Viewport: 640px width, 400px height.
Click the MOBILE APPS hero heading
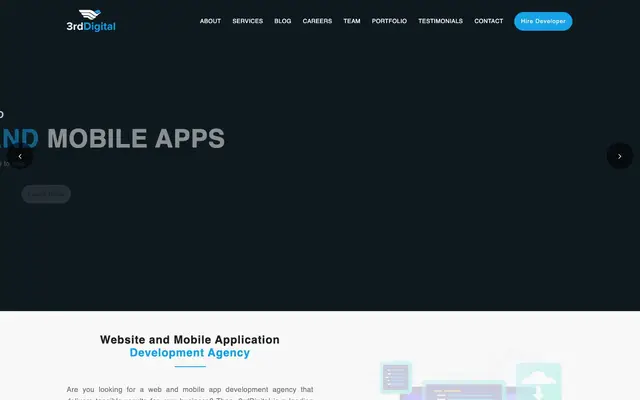[x=136, y=138]
